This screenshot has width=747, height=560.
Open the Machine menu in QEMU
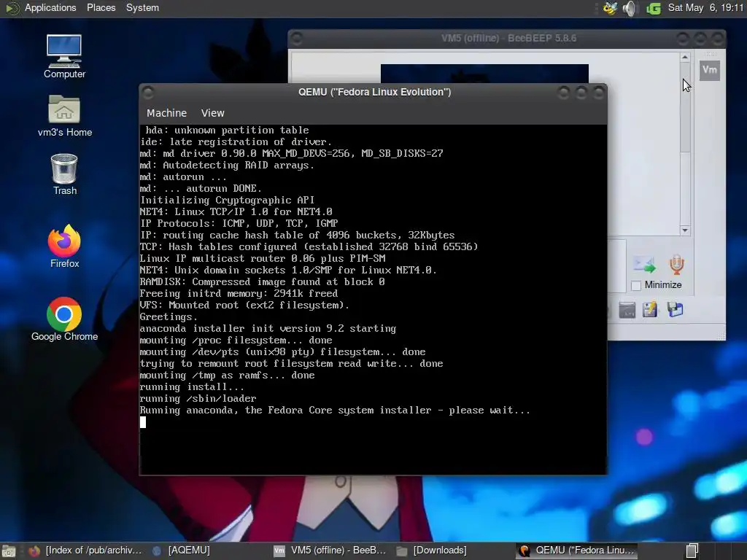pyautogui.click(x=166, y=113)
